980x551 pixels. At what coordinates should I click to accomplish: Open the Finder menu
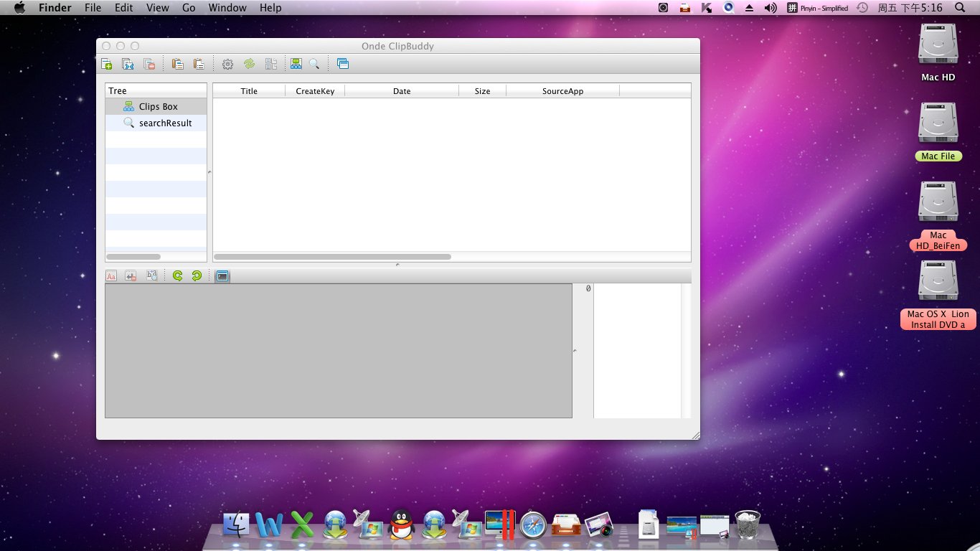pos(55,8)
